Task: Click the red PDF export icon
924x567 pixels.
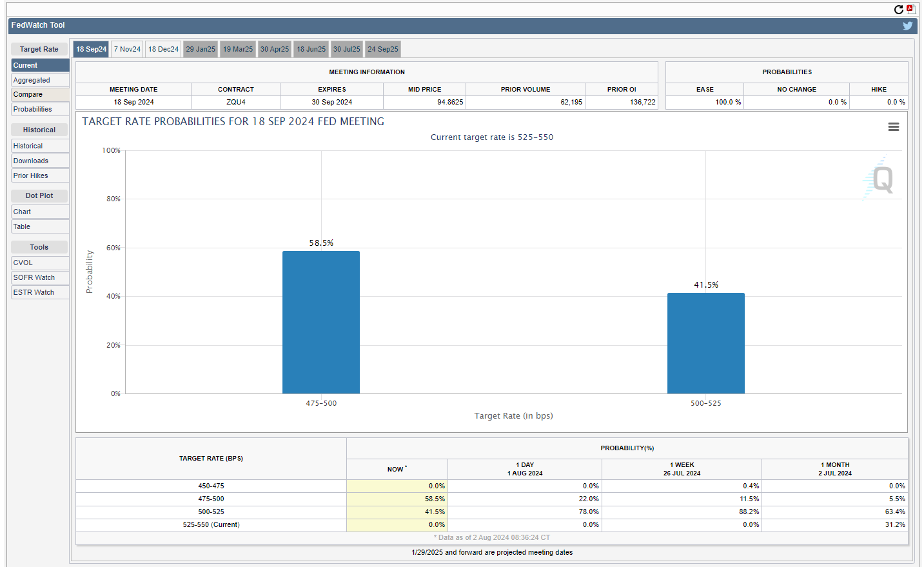Action: point(910,9)
